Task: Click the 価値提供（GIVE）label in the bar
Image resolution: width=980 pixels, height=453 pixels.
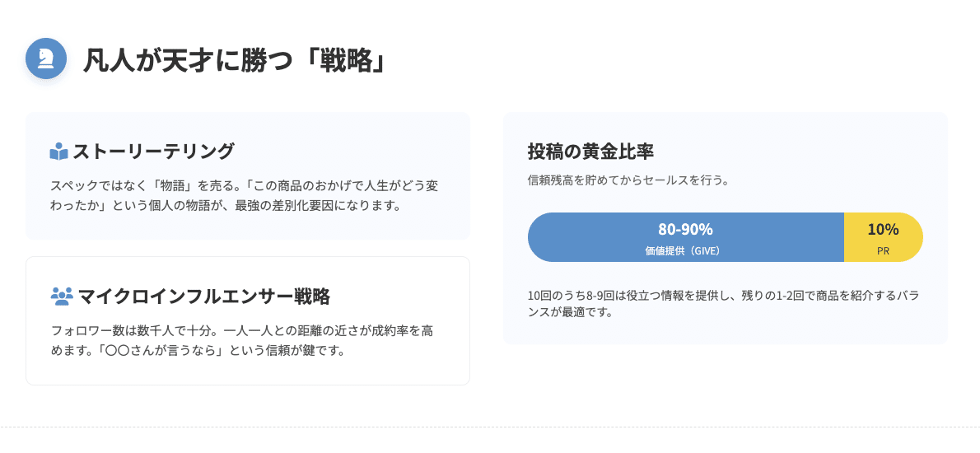Action: click(685, 250)
